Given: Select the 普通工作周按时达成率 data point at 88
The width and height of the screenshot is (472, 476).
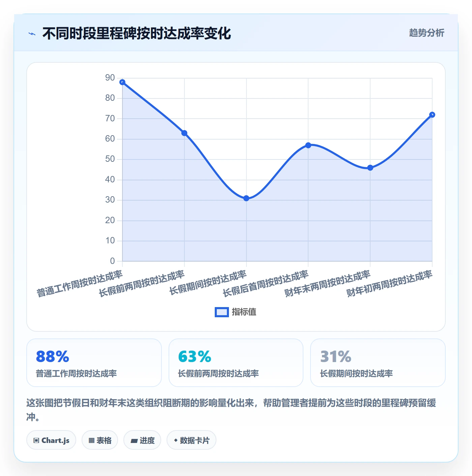Looking at the screenshot, I should pyautogui.click(x=122, y=82).
